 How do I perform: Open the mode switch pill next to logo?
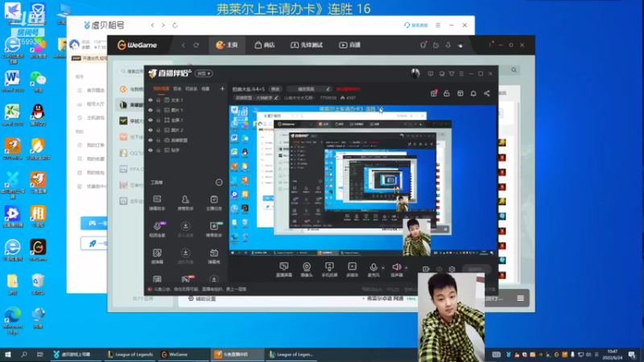point(204,73)
